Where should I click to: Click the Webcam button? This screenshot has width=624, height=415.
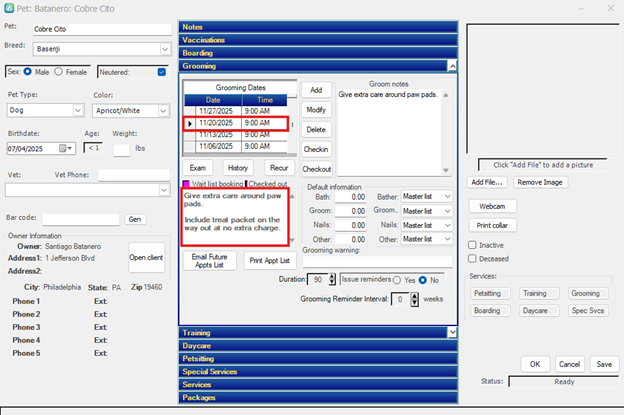click(492, 206)
